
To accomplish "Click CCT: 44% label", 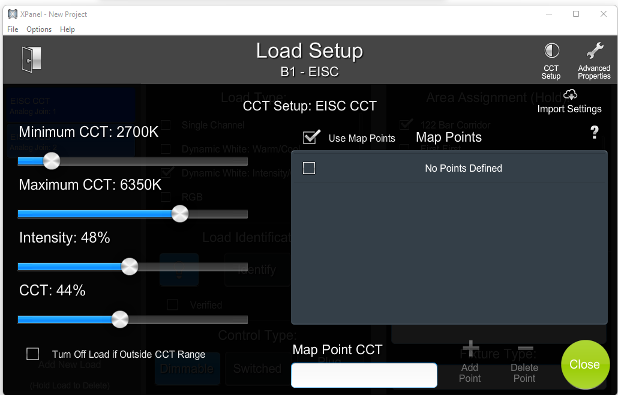I will [x=52, y=290].
